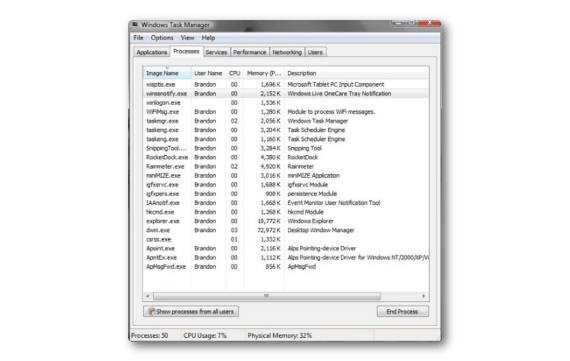This screenshot has height=361, width=570.
Task: Click the horizontal scrollbar thumb
Action: [267, 296]
